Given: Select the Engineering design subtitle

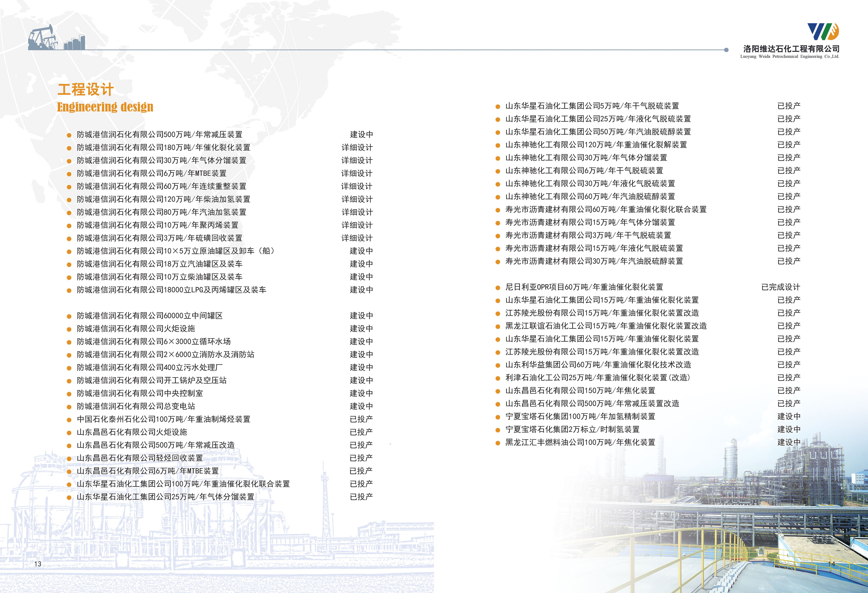Looking at the screenshot, I should [x=105, y=107].
